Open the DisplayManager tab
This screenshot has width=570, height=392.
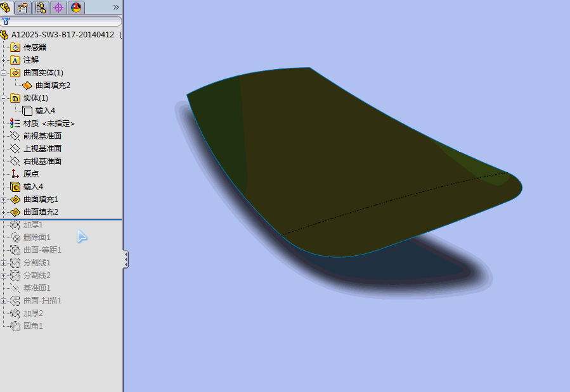76,8
